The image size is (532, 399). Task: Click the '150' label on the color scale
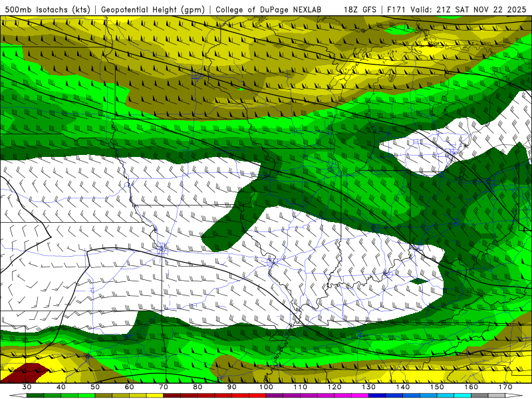coord(437,387)
